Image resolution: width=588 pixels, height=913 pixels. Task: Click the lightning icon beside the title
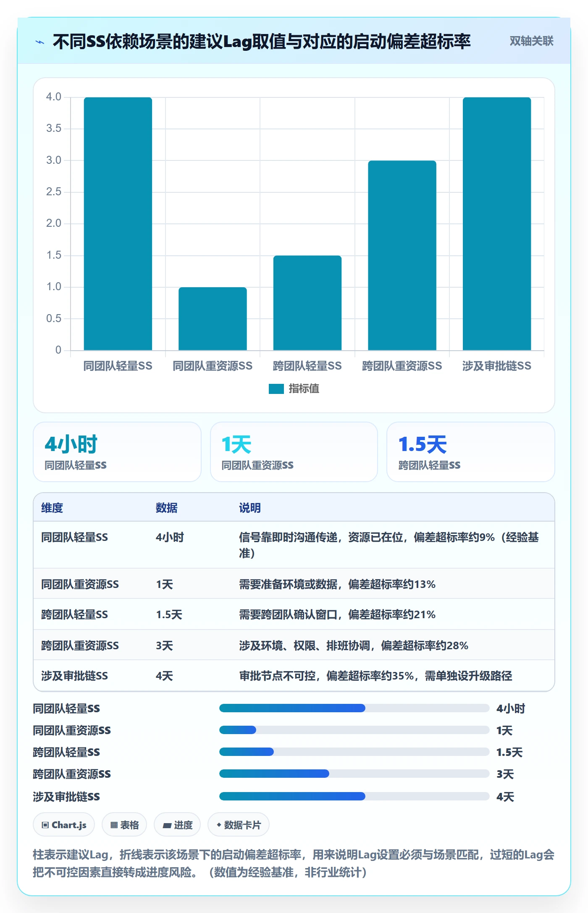coord(40,42)
